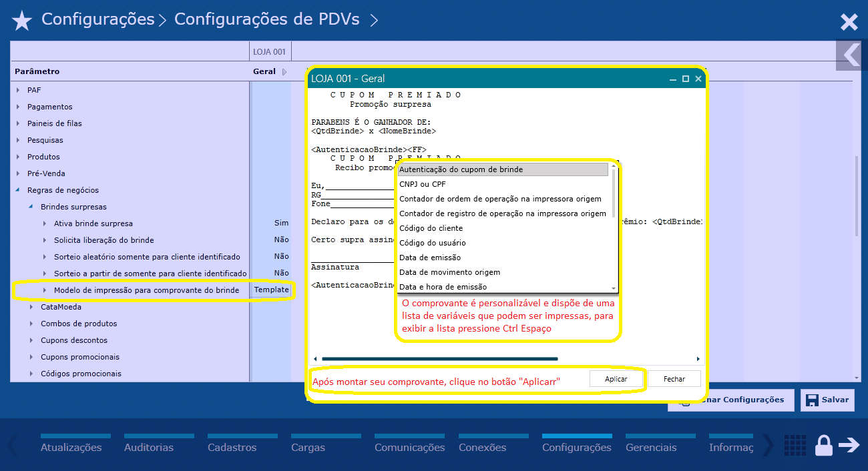Image resolution: width=868 pixels, height=471 pixels.
Task: Open the apps grid icon
Action: coord(794,445)
